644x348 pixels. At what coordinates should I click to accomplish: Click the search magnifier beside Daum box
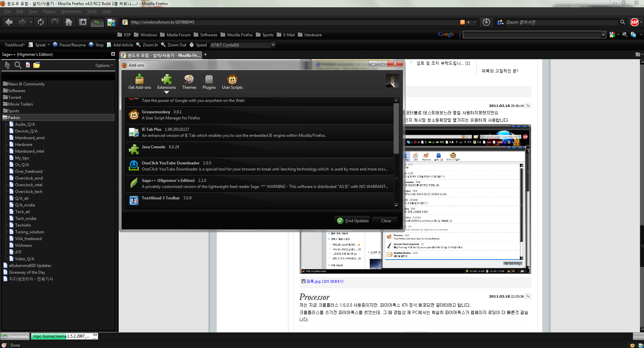622,22
